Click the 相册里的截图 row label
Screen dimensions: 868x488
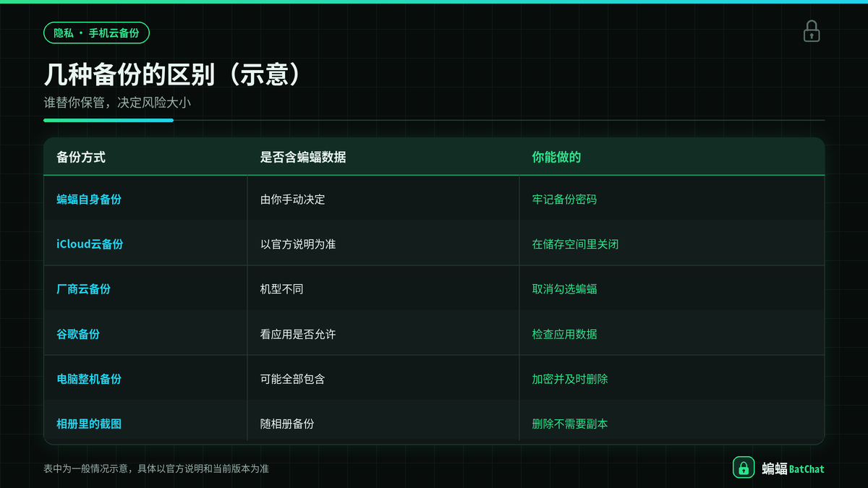[89, 424]
